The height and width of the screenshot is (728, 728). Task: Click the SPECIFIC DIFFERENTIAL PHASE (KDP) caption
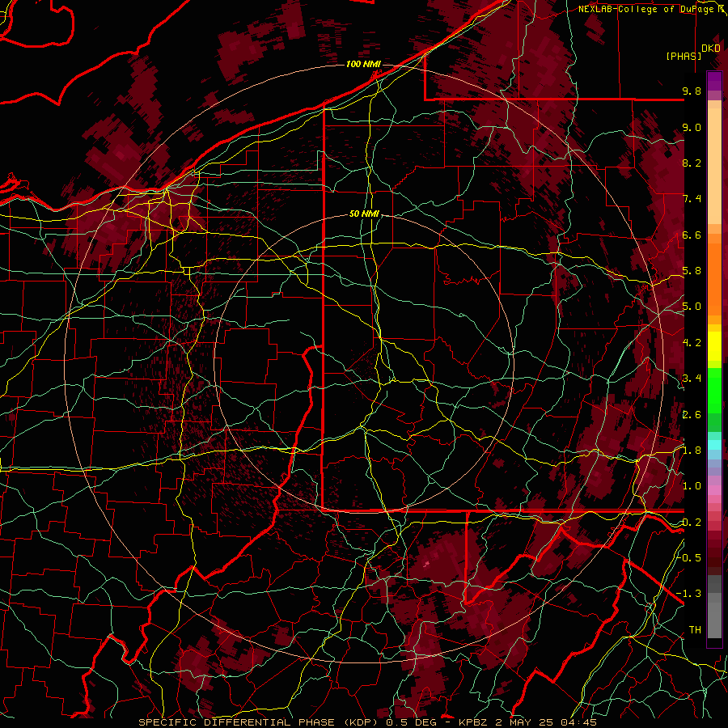(256, 722)
